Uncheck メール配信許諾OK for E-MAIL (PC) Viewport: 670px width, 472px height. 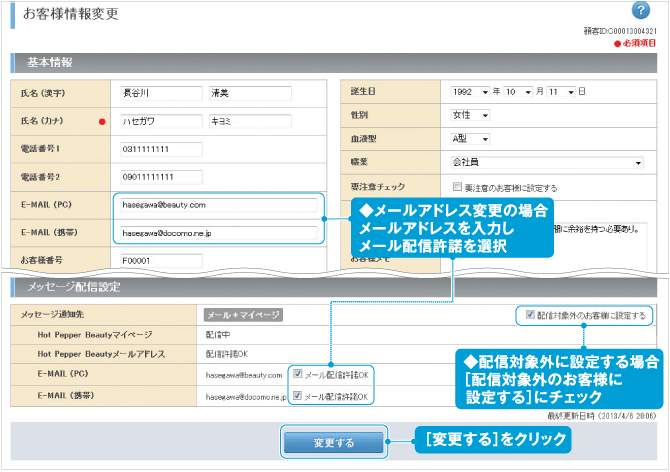coord(299,374)
